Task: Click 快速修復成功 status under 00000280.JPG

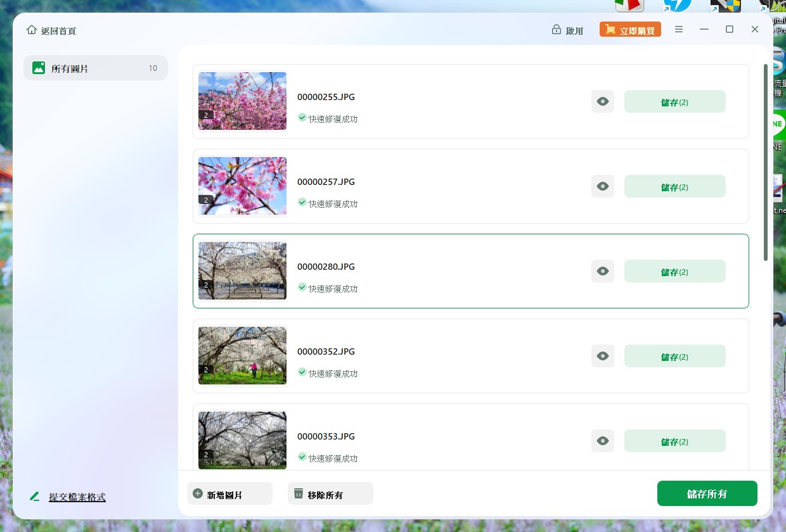Action: 333,288
